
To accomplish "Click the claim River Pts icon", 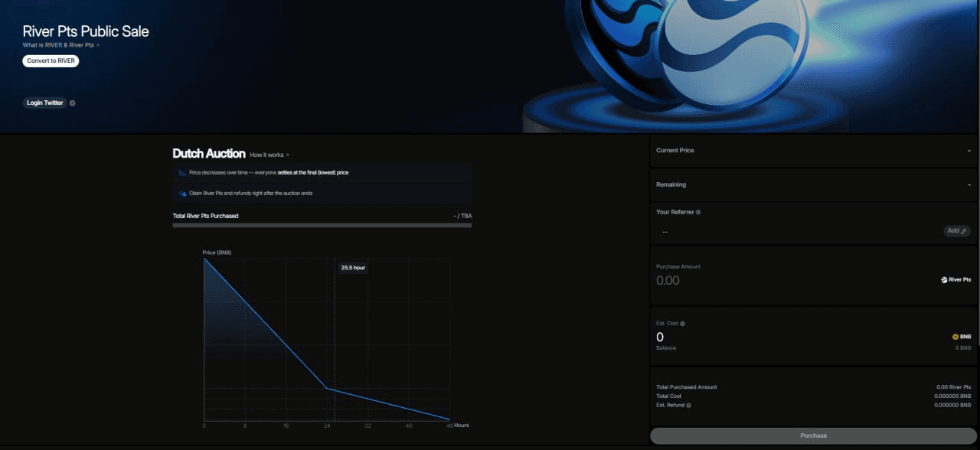I will click(182, 194).
